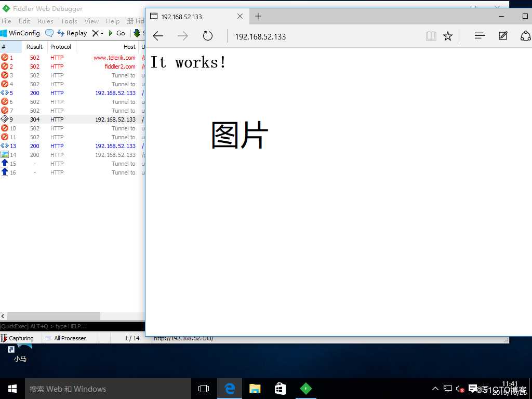Show hidden tray icons chevron
This screenshot has width=532, height=399.
[435, 389]
